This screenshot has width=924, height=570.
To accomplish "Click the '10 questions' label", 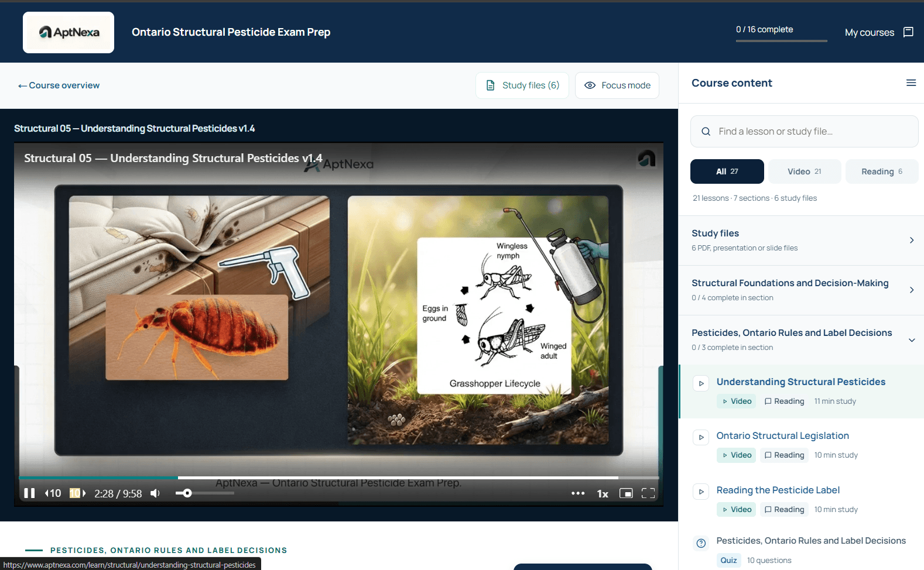I will (769, 561).
